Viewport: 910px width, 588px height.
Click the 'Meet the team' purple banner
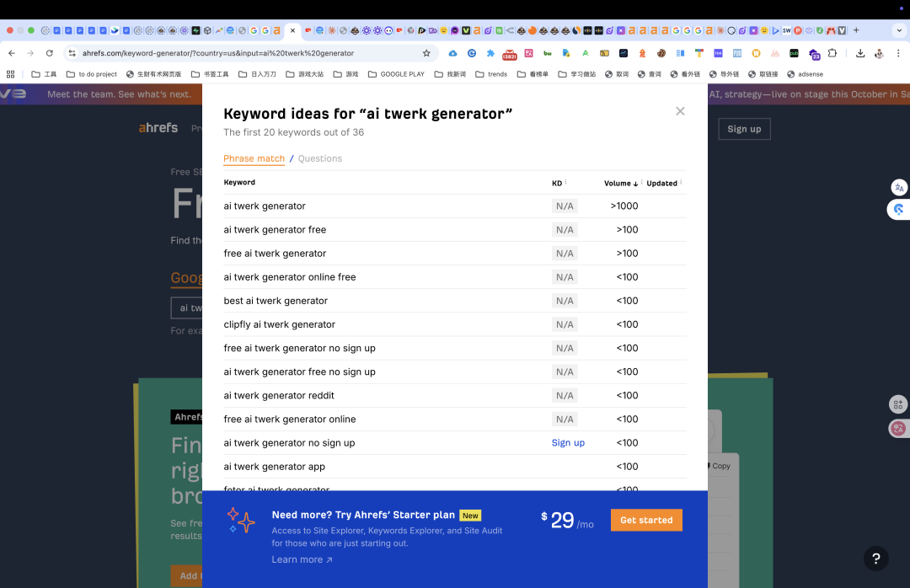click(x=119, y=94)
